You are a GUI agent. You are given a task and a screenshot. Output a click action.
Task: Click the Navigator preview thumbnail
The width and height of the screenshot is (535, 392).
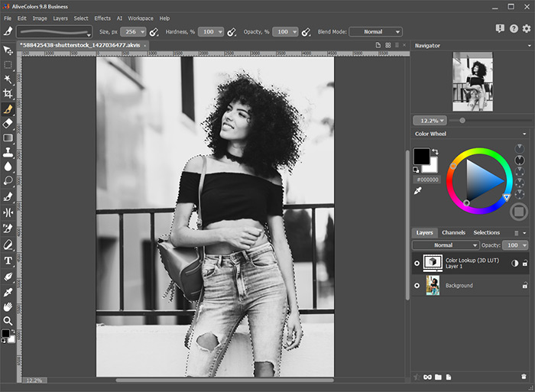coord(472,82)
